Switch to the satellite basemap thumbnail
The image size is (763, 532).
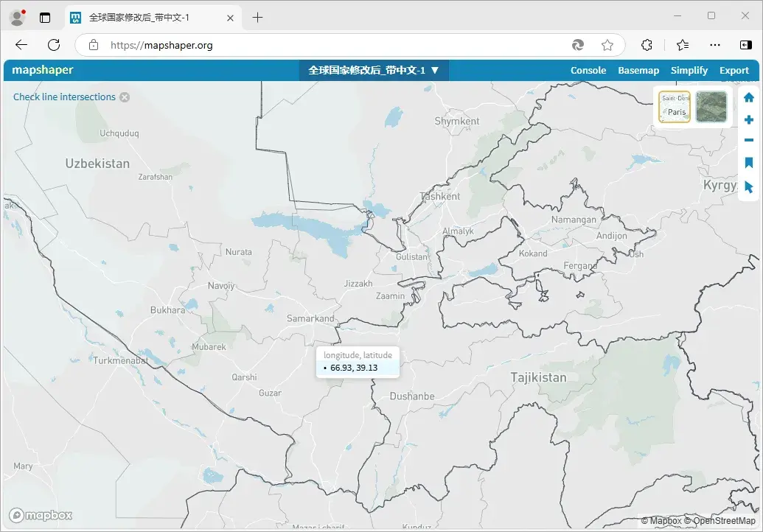[710, 106]
